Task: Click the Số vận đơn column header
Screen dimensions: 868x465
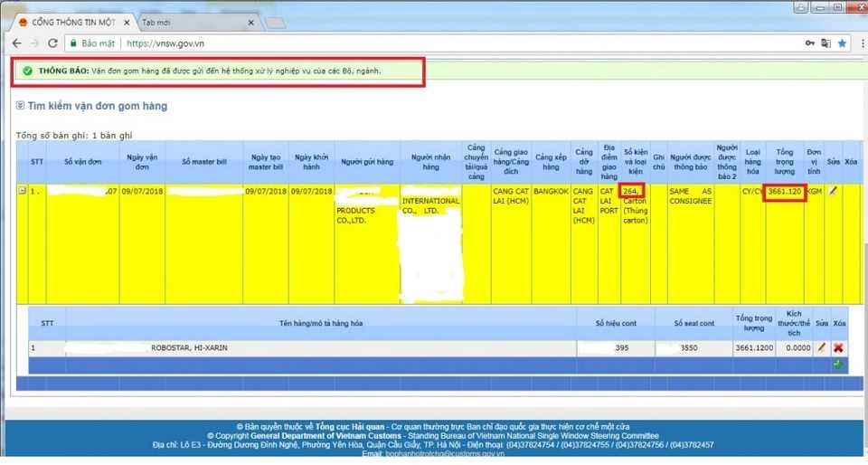Action: tap(82, 162)
